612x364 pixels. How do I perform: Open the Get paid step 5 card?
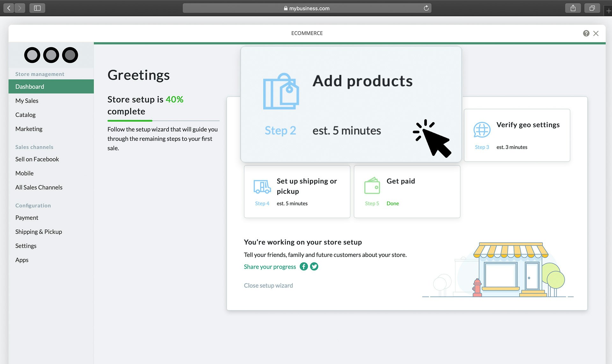[x=407, y=192]
